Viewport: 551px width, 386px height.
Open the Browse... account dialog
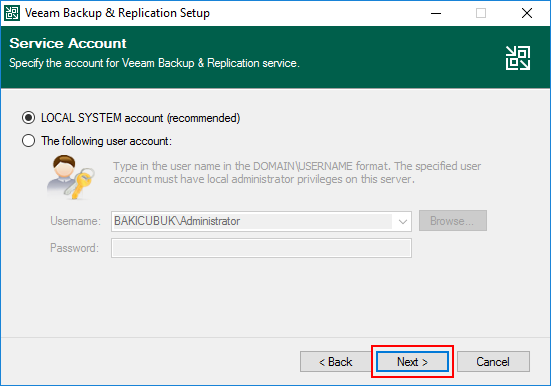point(453,221)
